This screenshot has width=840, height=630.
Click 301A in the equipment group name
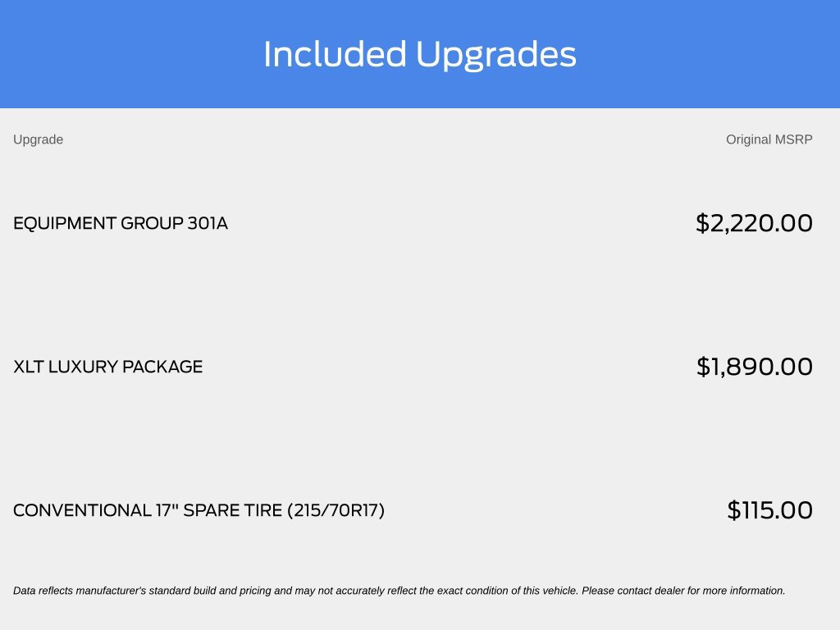tap(208, 223)
